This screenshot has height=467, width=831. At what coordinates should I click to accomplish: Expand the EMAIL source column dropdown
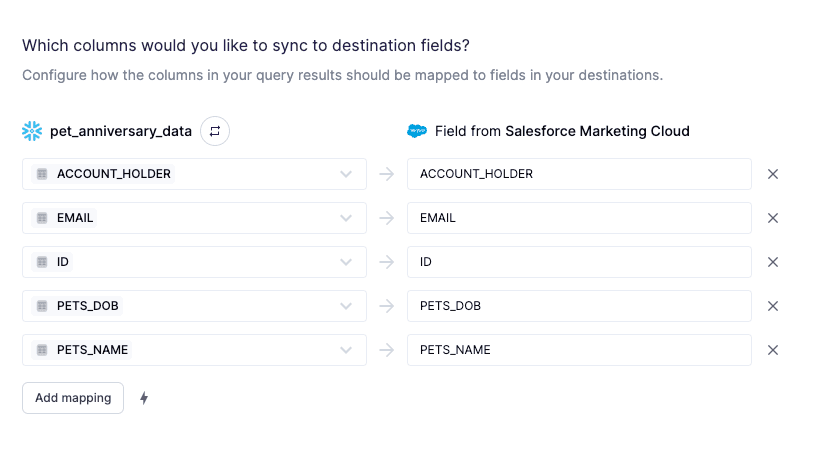345,218
